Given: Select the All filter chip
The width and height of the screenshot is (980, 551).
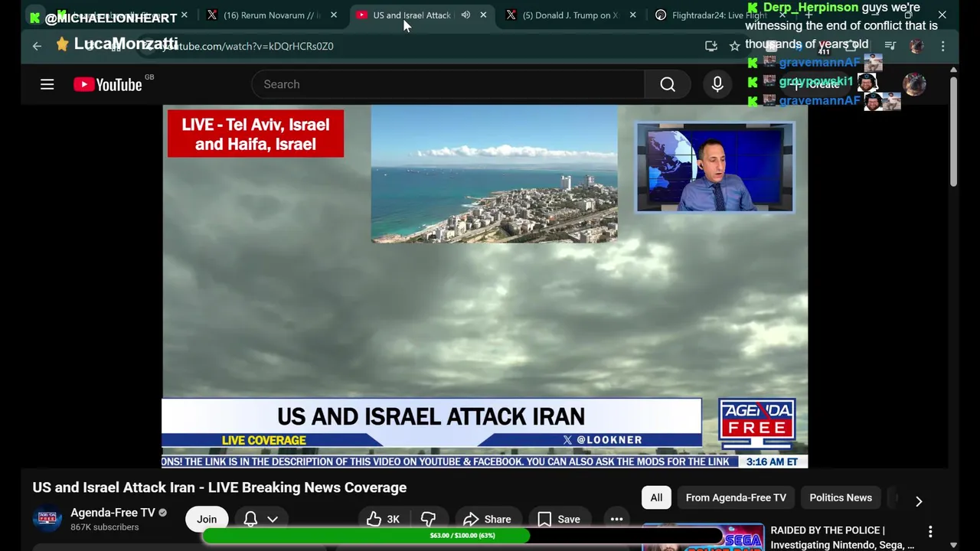Looking at the screenshot, I should click(x=656, y=497).
